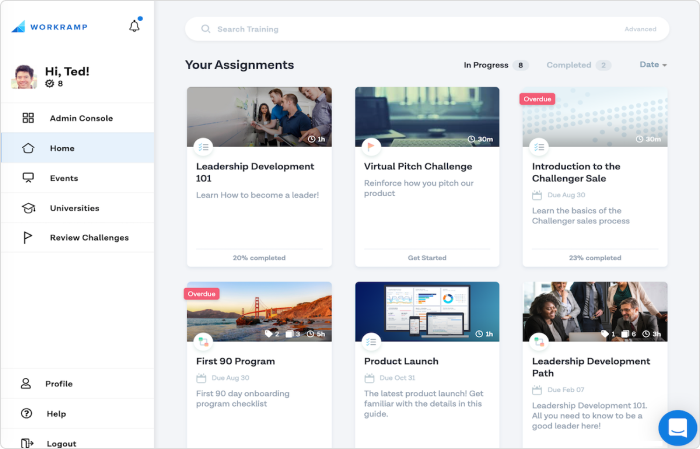Click First 90 Program path icon

click(204, 342)
